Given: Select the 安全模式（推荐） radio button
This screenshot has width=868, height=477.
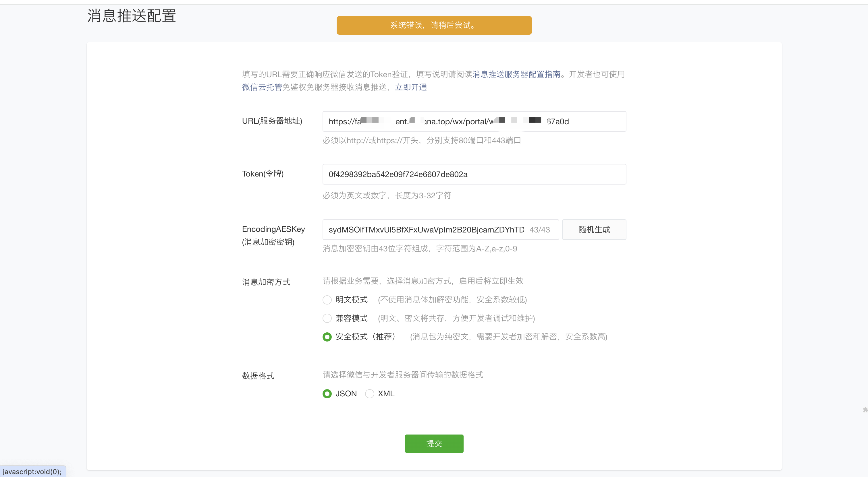Looking at the screenshot, I should click(x=327, y=337).
